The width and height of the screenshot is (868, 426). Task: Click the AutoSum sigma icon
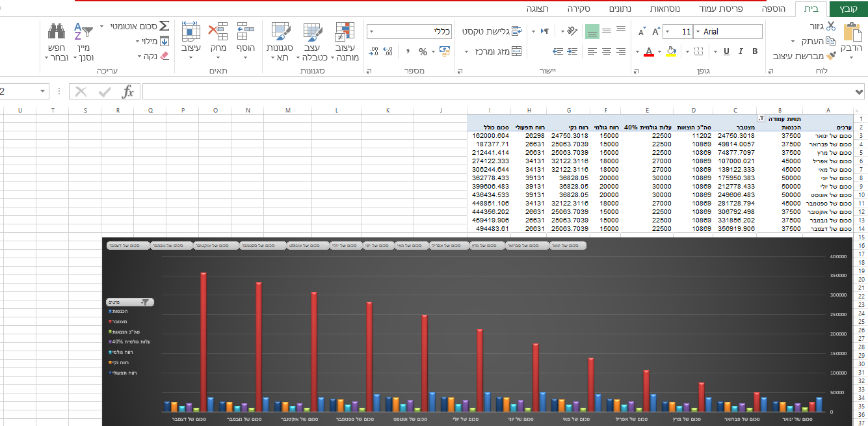pyautogui.click(x=164, y=26)
